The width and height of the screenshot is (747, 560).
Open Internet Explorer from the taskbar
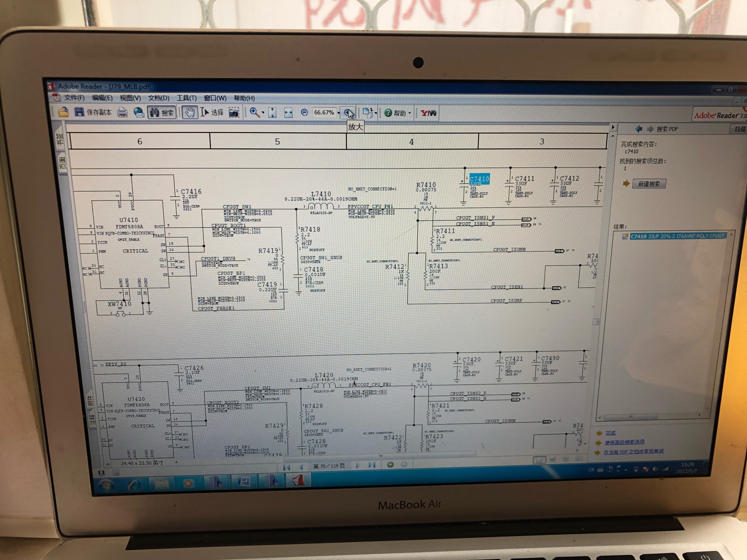pyautogui.click(x=134, y=484)
